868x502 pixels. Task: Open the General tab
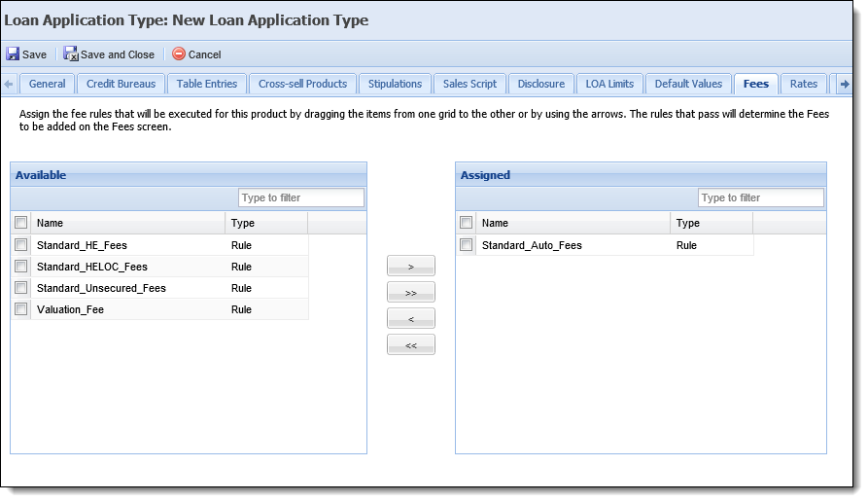47,85
